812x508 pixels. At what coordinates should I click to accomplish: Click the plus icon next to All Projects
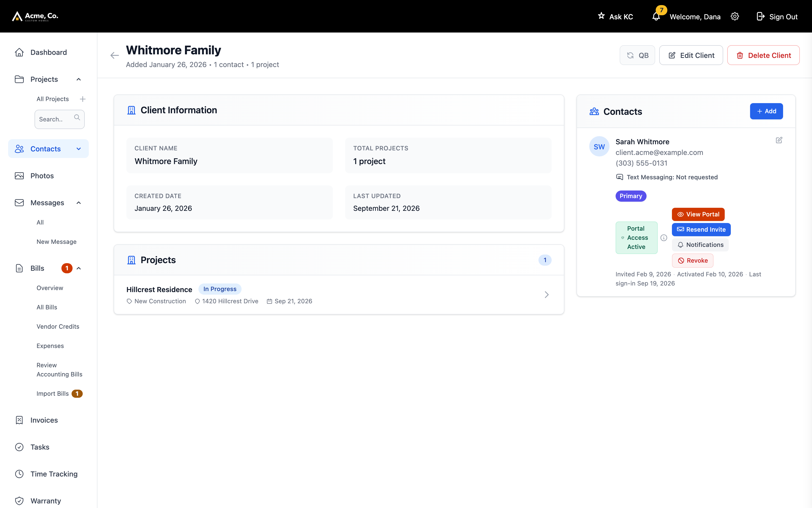pos(82,99)
